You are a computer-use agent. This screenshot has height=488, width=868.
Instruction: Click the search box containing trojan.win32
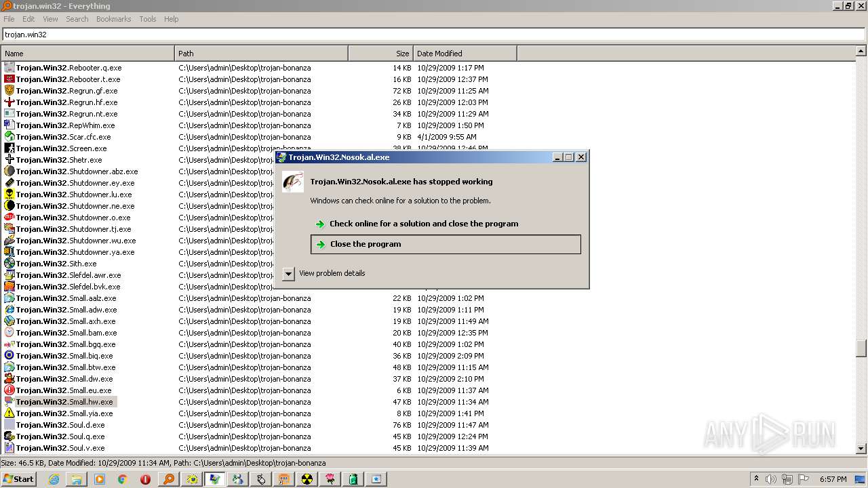coord(433,34)
